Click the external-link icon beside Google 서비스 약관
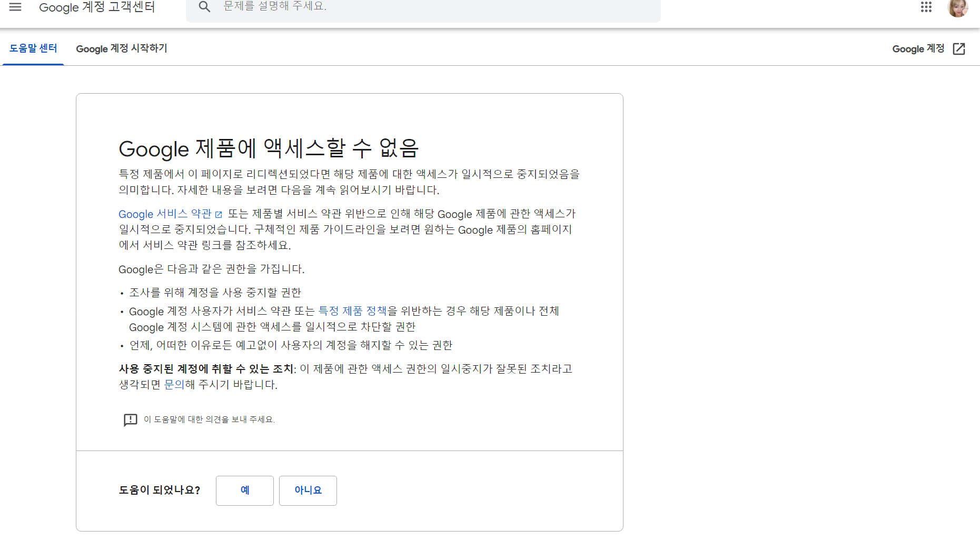The image size is (980, 551). point(219,215)
